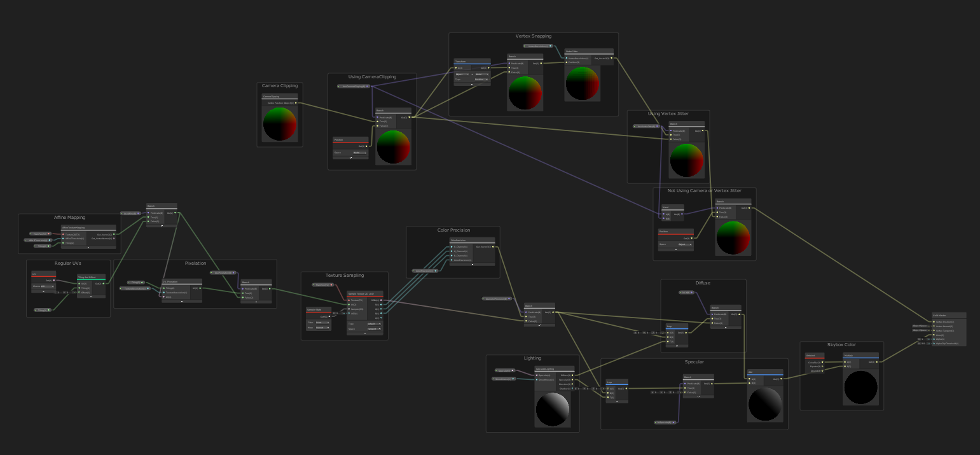Click the VertexJitter node preview sphere
Viewport: 980px width, 455px height.
pos(583,83)
